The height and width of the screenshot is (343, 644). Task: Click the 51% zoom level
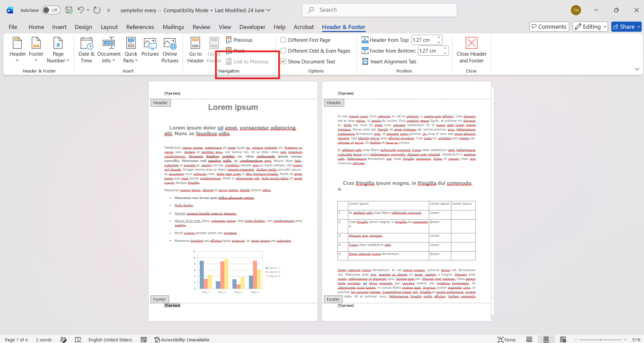(x=636, y=340)
